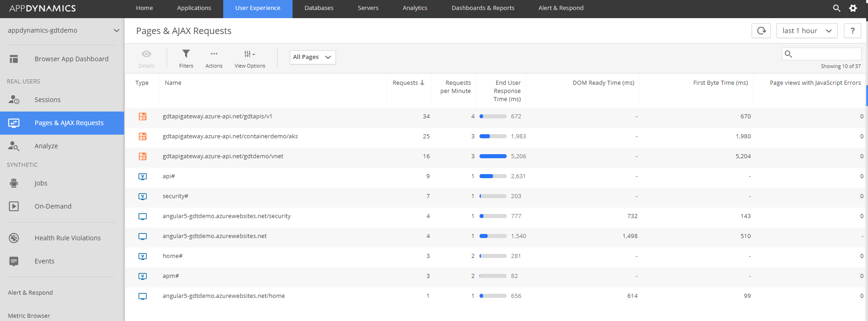Screen dimensions: 868x321
Task: Click response time bar for containerdemo/aks row
Action: coord(493,136)
